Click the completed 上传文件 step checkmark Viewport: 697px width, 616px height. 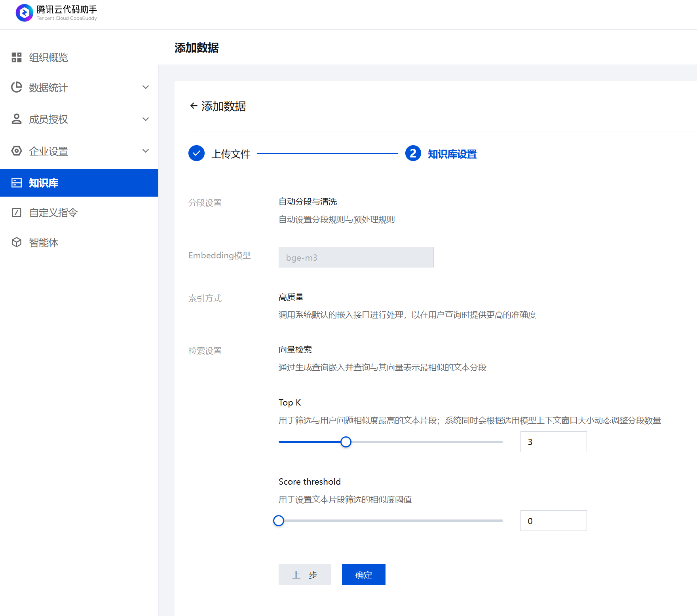click(x=196, y=154)
